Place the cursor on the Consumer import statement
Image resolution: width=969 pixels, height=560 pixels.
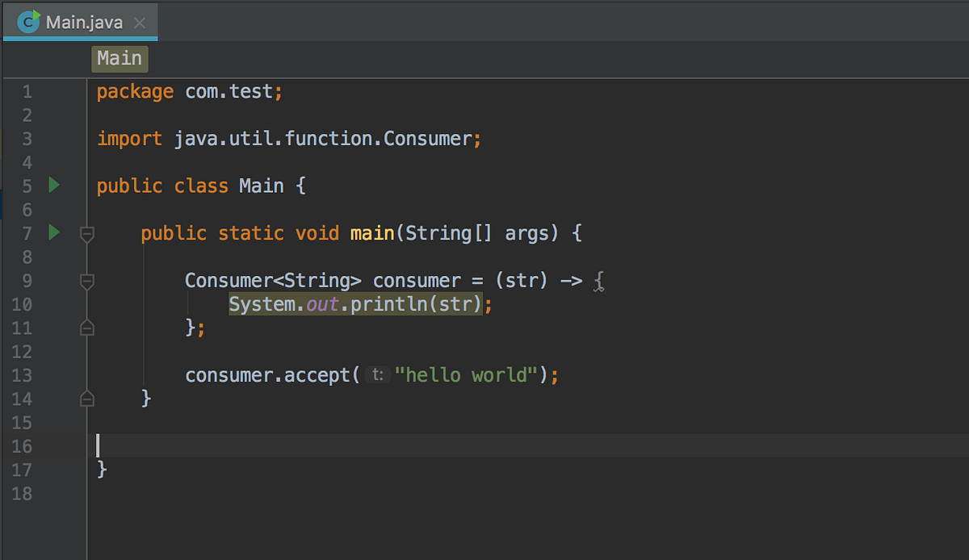(x=289, y=139)
